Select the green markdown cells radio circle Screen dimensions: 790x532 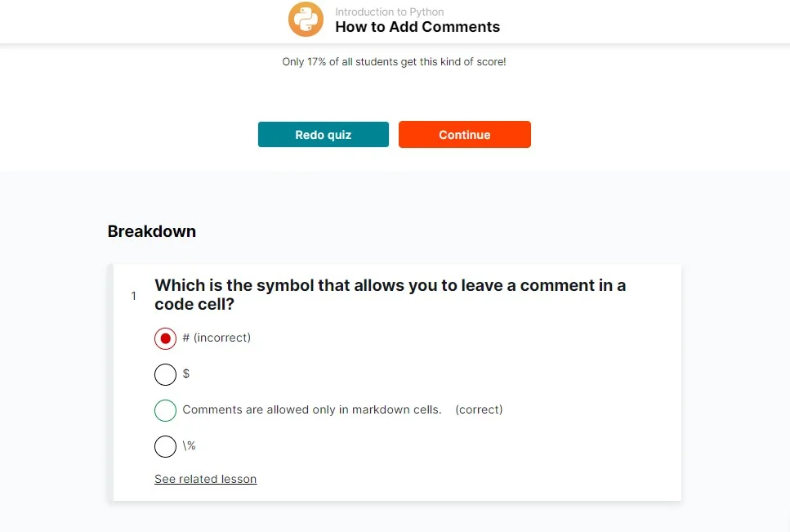pyautogui.click(x=165, y=410)
